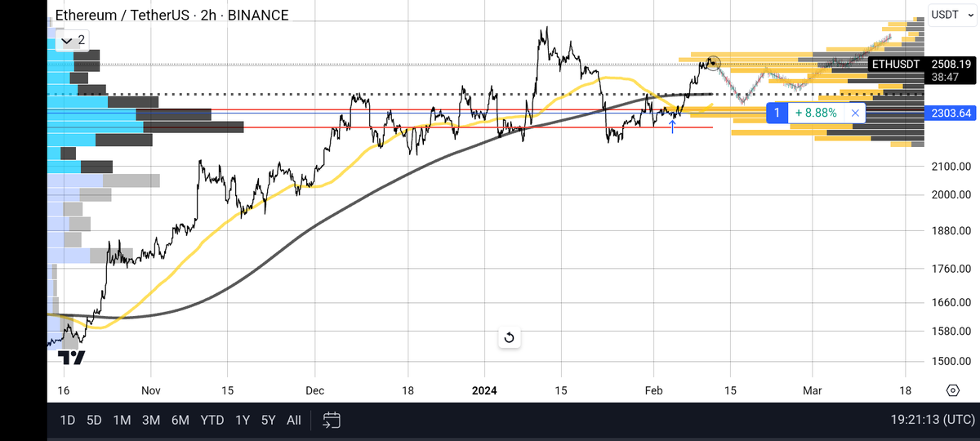The image size is (980, 441).
Task: Click the +8.88% profit label
Action: pyautogui.click(x=816, y=113)
